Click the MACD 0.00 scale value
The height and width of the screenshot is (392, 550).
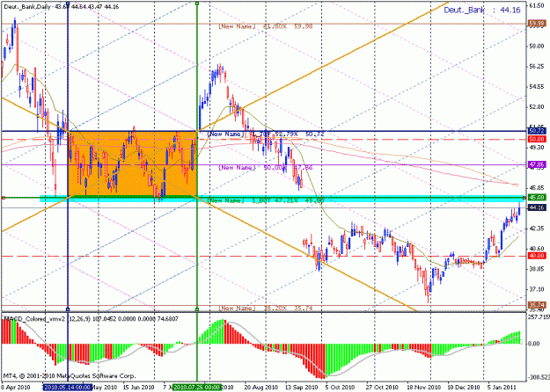534,344
